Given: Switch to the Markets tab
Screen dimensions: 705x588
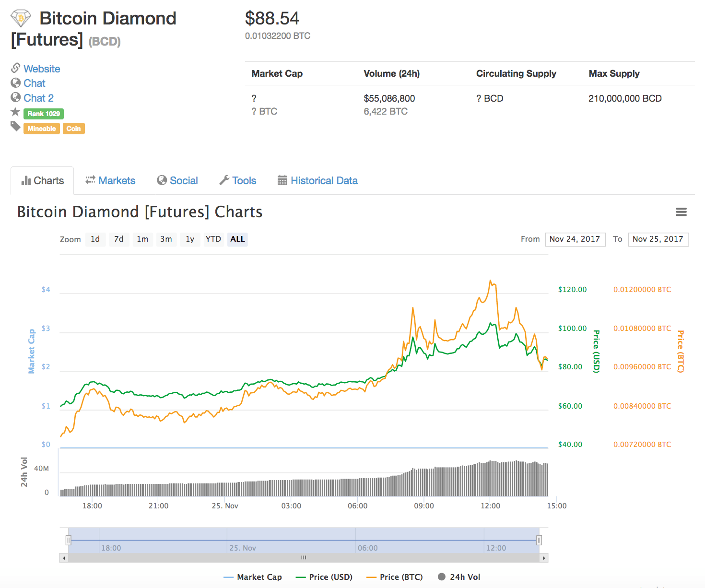Looking at the screenshot, I should [x=111, y=181].
